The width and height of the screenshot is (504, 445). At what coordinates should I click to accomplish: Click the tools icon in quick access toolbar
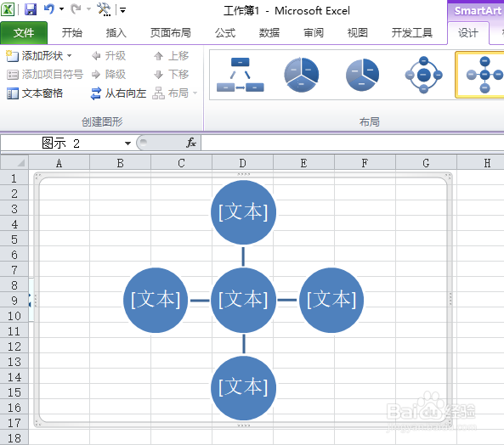pos(105,9)
